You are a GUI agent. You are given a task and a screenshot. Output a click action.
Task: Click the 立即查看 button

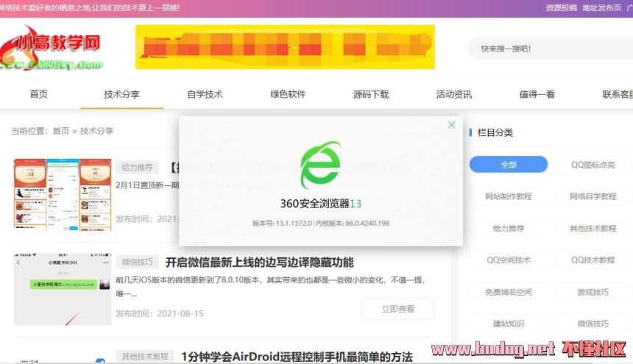(398, 309)
